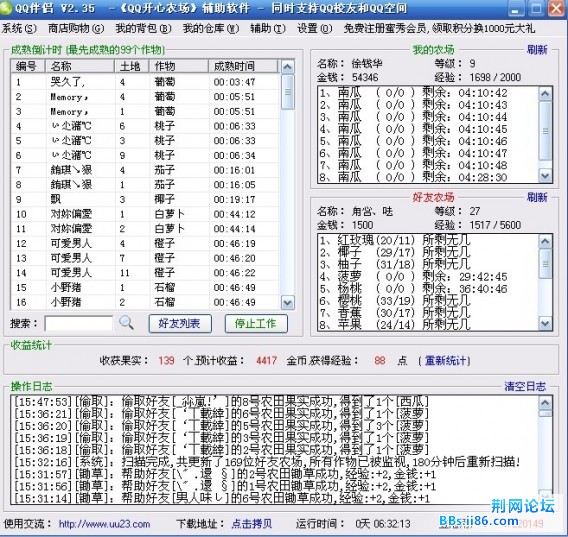Click countdown list scrollbar thumb

(x=288, y=92)
